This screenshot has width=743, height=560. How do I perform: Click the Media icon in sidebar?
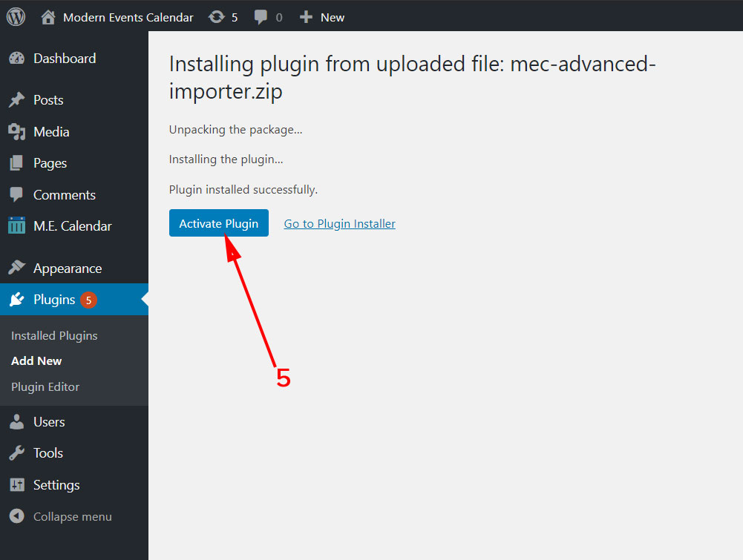(x=16, y=131)
